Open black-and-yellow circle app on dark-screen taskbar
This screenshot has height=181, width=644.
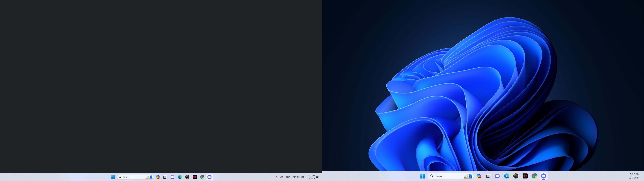pyautogui.click(x=187, y=177)
